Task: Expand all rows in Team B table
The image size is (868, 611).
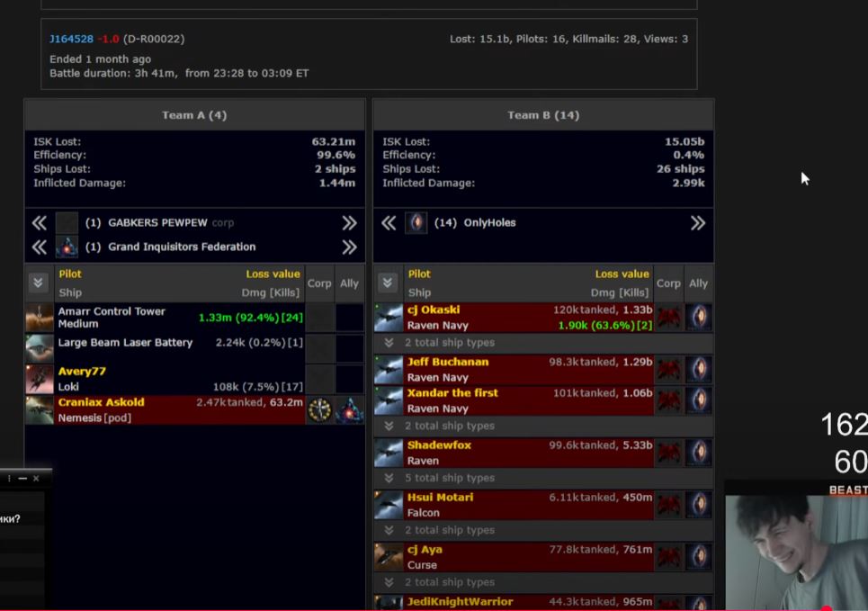Action: (x=388, y=283)
